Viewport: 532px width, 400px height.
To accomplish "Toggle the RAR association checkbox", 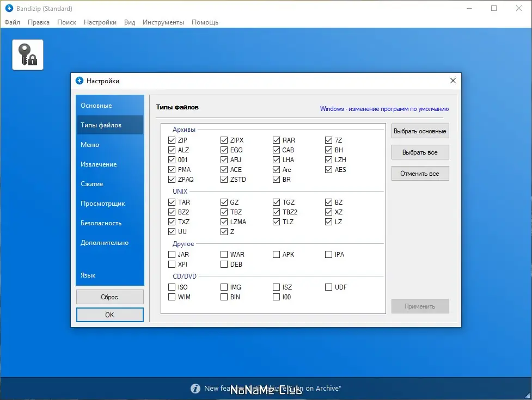I will (276, 140).
